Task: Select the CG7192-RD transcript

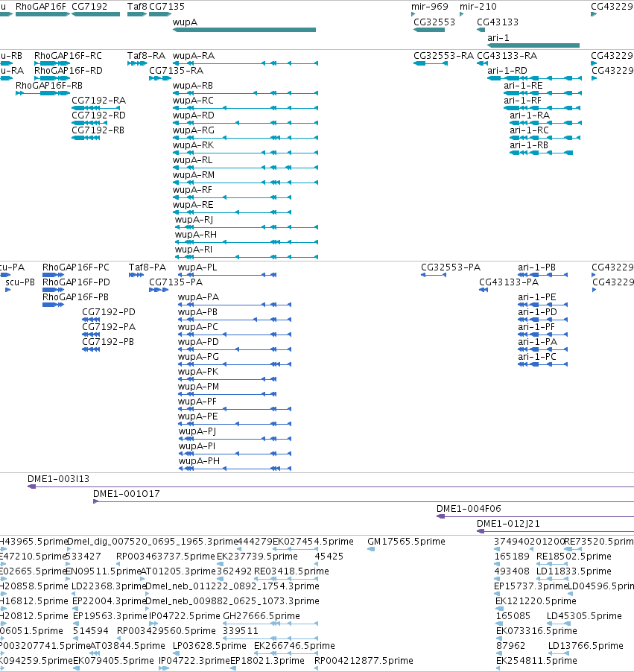Action: [x=89, y=123]
